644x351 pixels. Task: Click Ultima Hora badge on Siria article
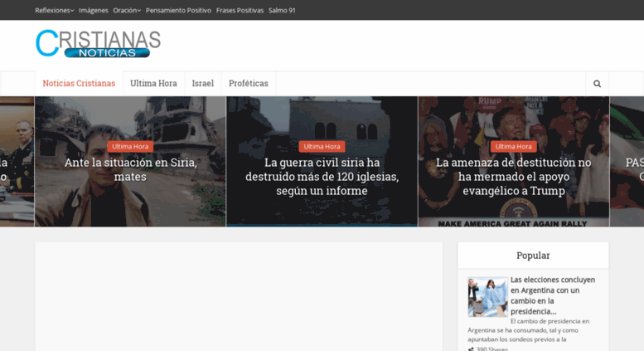pos(130,146)
